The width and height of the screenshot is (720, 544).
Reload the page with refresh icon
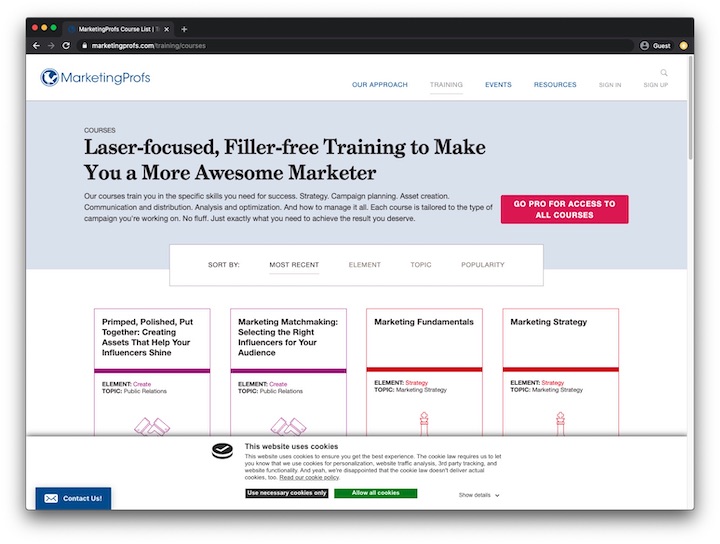click(x=66, y=46)
